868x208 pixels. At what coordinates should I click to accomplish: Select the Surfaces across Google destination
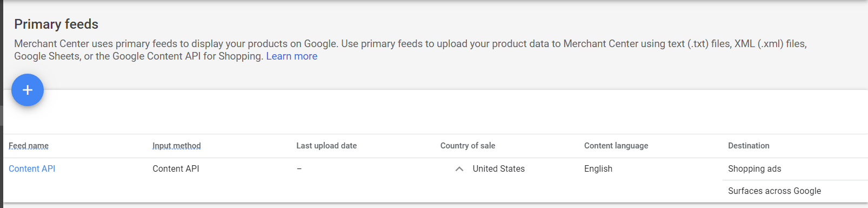pos(774,191)
